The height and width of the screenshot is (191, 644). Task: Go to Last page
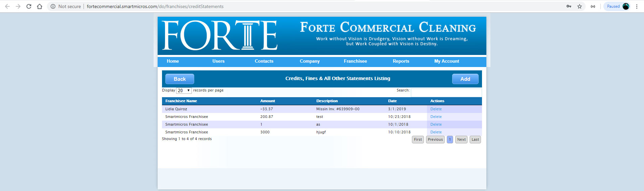pyautogui.click(x=475, y=139)
